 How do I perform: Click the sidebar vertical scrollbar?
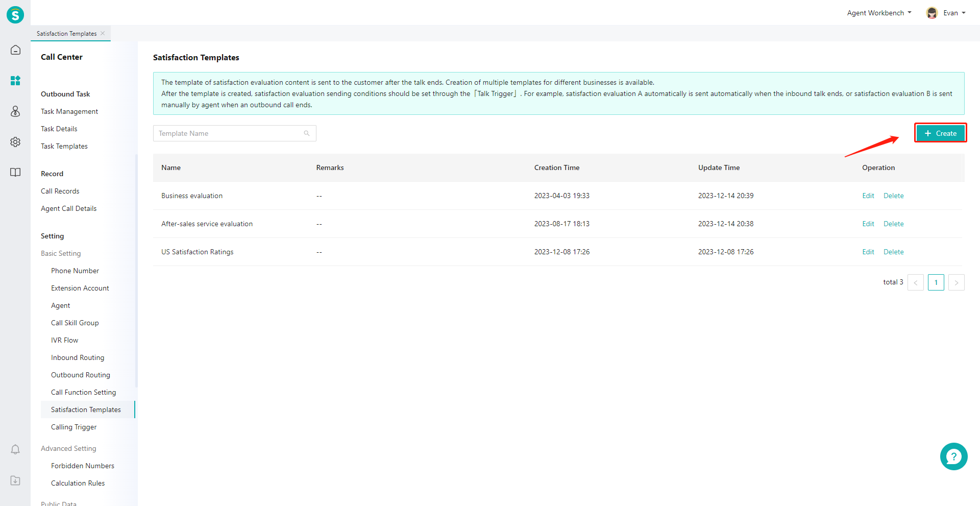point(136,271)
